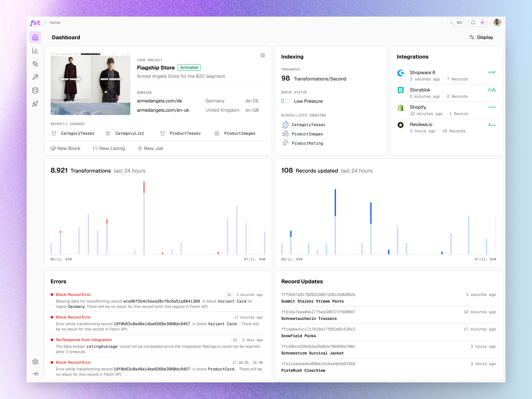Expand the sidebar with arrow icon
The width and height of the screenshot is (532, 399).
pos(35,374)
